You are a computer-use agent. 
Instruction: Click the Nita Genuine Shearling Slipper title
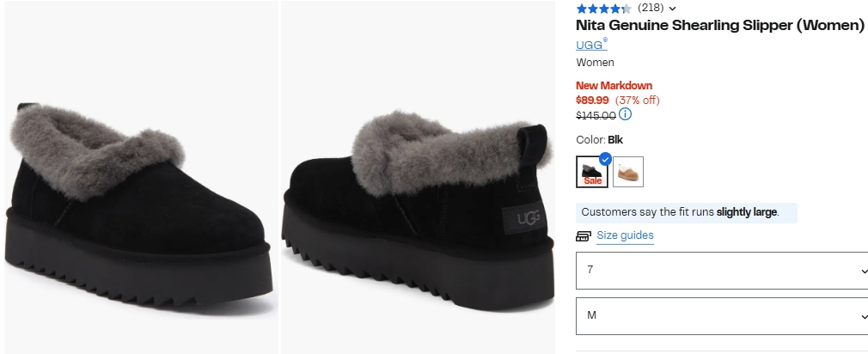(719, 26)
